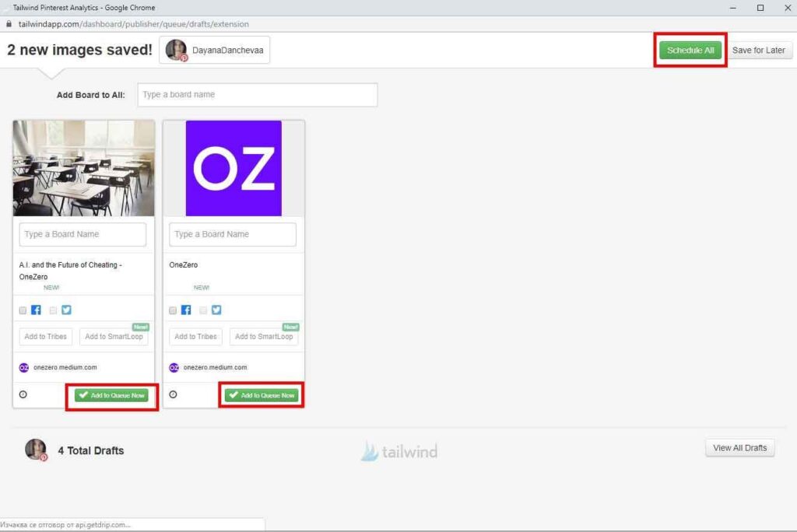Click the Schedule All button

[690, 51]
